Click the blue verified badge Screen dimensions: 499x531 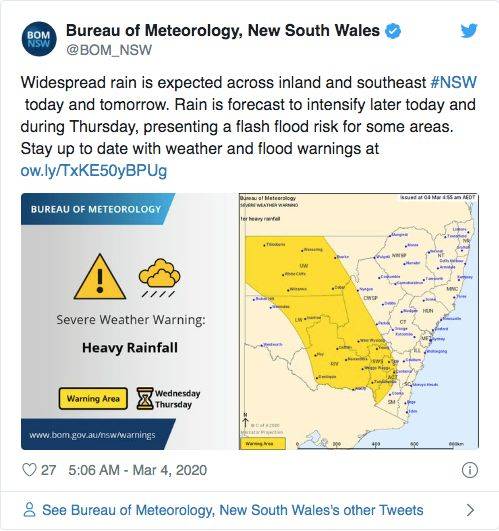[393, 31]
